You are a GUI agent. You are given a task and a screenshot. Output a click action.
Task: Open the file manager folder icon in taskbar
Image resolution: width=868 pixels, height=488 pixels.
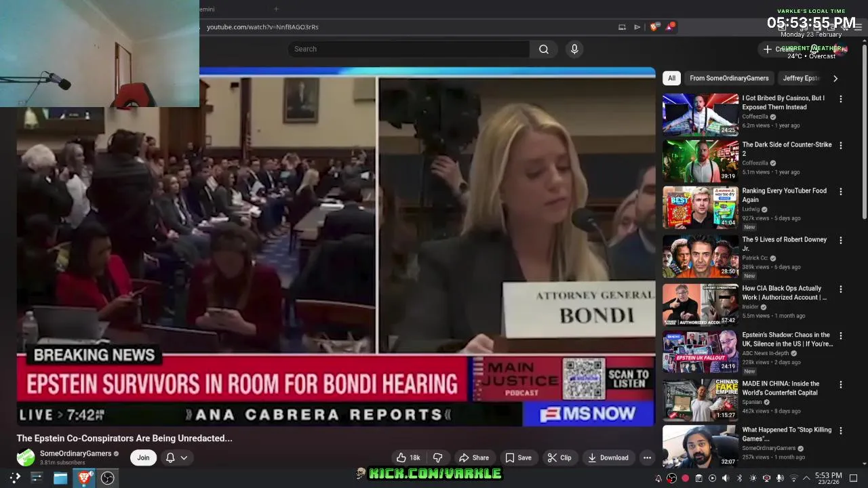pyautogui.click(x=60, y=478)
